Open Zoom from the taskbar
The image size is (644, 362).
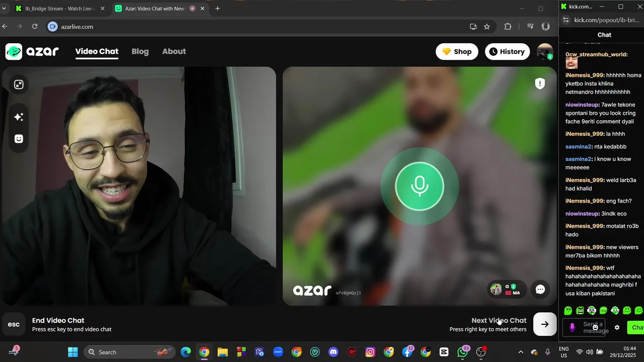(x=278, y=352)
